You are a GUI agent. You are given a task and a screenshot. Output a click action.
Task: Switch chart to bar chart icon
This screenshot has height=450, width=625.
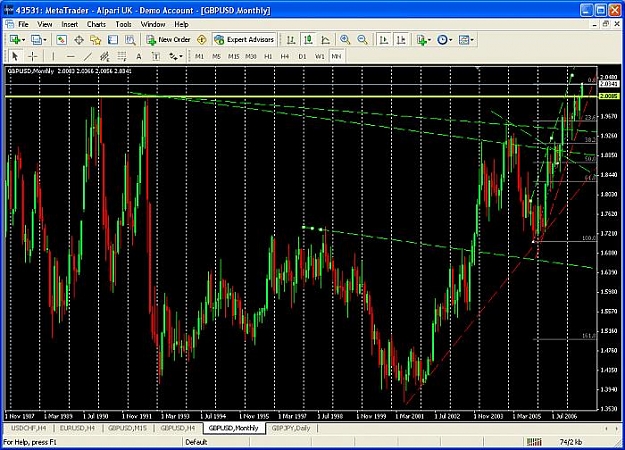click(x=291, y=40)
